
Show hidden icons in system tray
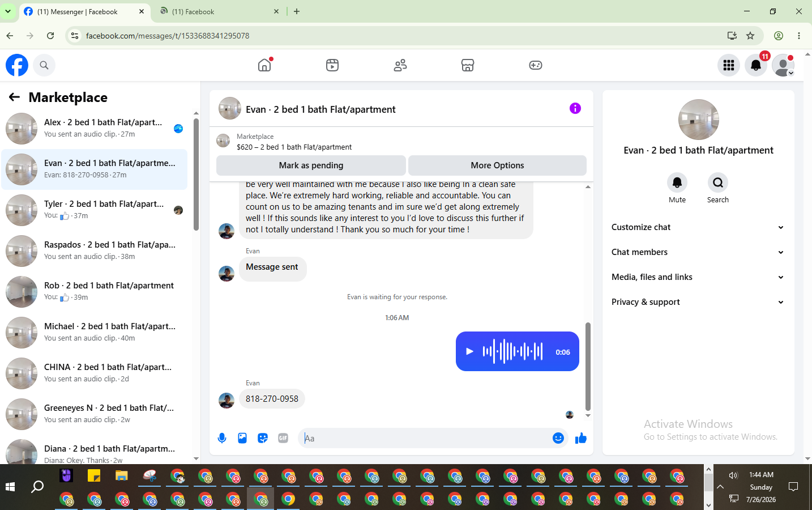click(x=720, y=487)
